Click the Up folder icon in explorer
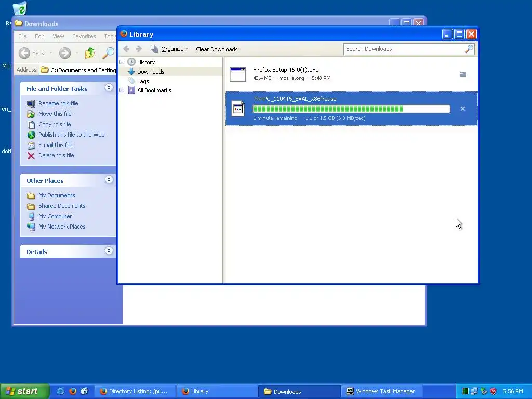The image size is (532, 399). [89, 53]
